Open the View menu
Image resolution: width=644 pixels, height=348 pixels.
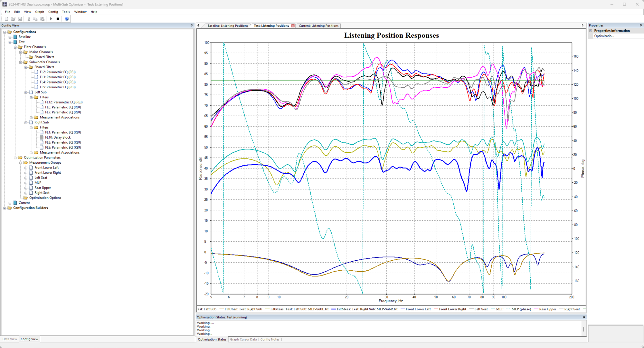(x=27, y=12)
